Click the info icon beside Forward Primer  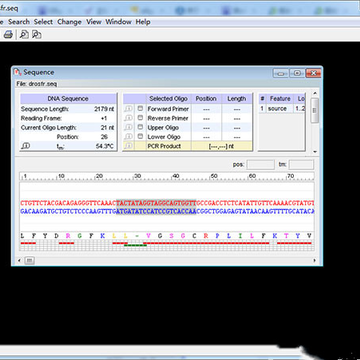pyautogui.click(x=129, y=109)
